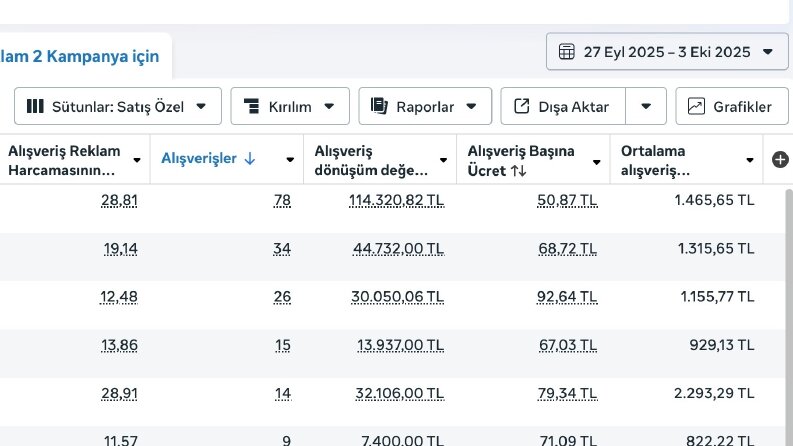793x446 pixels.
Task: Click the vertical table scrollbar
Action: 789,318
